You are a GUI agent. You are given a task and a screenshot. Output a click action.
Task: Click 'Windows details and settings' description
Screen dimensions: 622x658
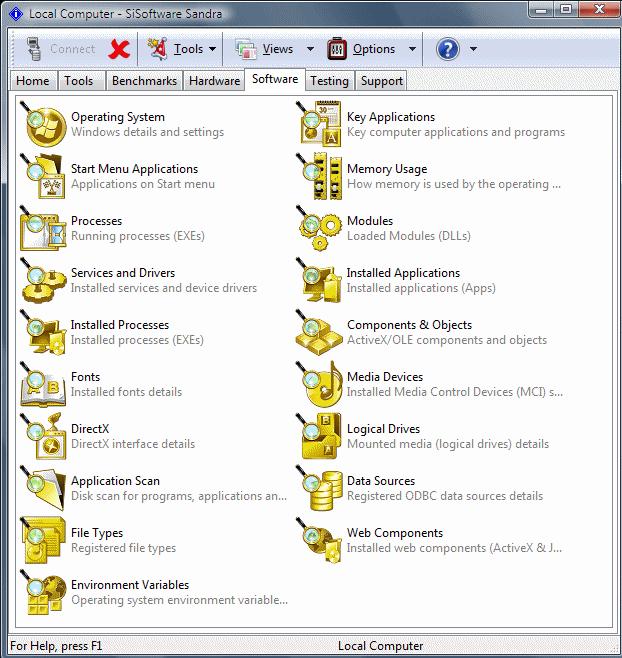point(147,132)
